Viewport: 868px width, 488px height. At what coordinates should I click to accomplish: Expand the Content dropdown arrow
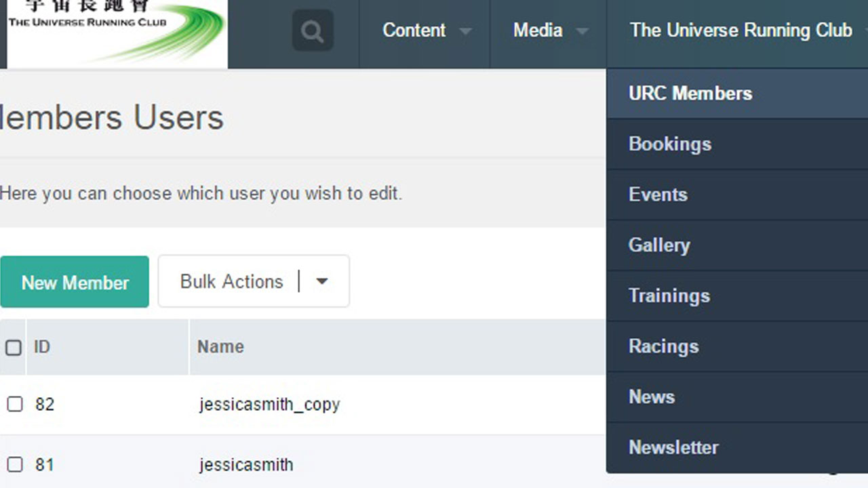click(x=465, y=31)
